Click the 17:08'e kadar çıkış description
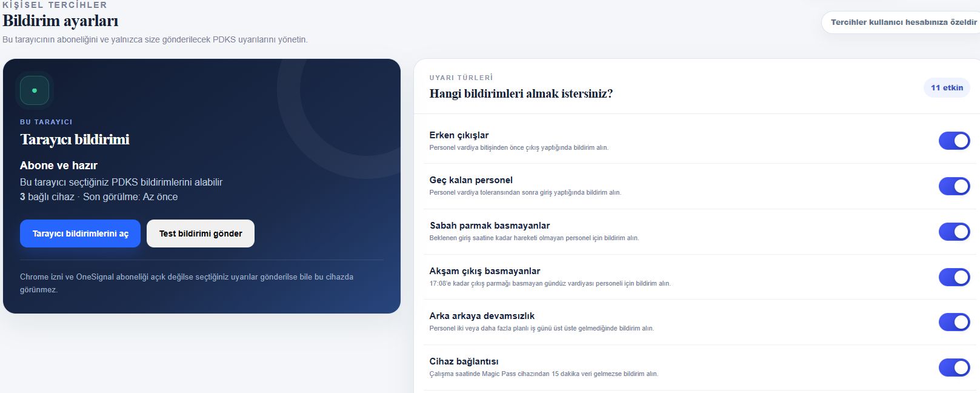The width and height of the screenshot is (980, 393). (x=550, y=283)
